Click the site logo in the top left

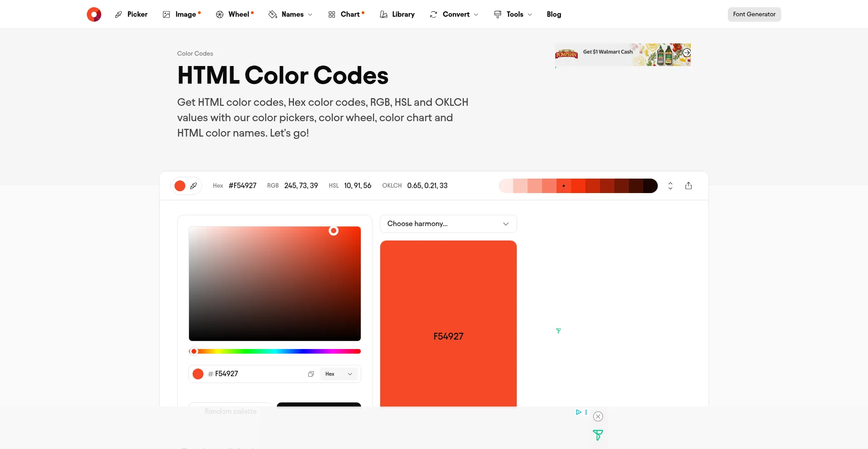pos(94,14)
